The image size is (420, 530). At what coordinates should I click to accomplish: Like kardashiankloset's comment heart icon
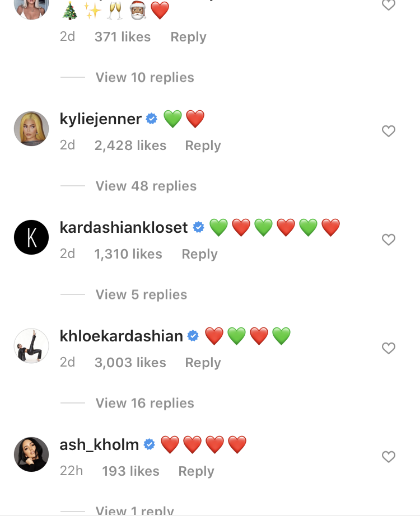(x=389, y=240)
